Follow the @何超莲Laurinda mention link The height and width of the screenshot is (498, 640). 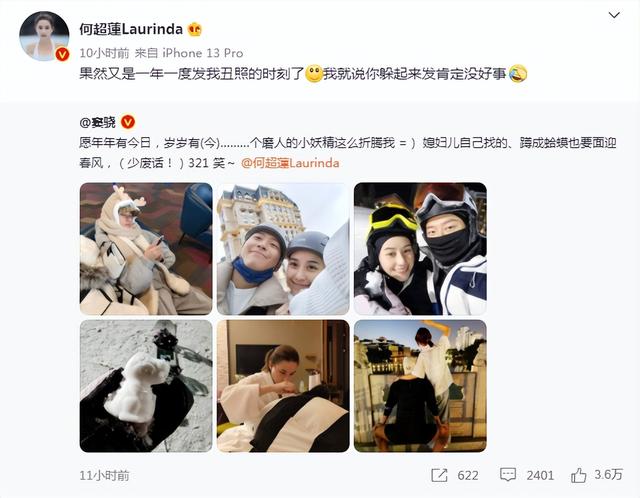[290, 163]
